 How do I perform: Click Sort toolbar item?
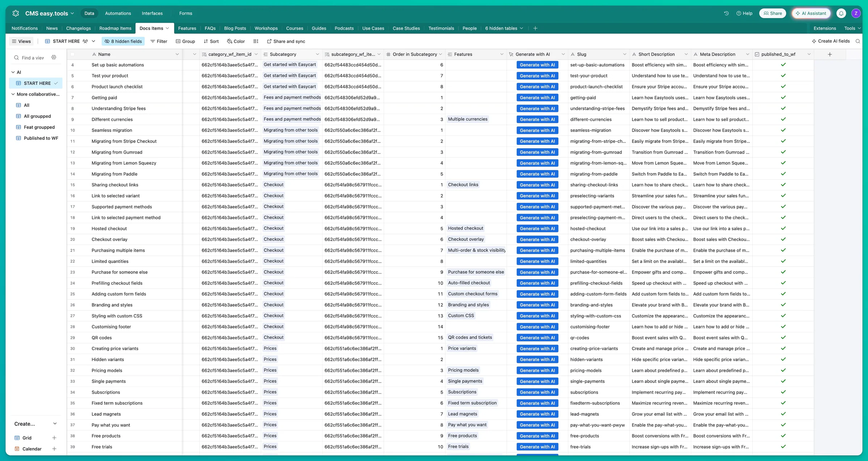(x=211, y=41)
